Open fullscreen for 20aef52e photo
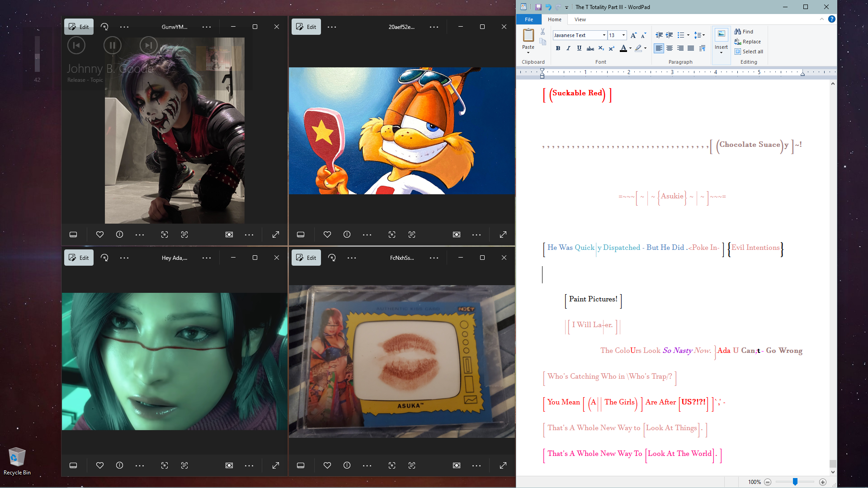The width and height of the screenshot is (868, 488). click(x=503, y=235)
